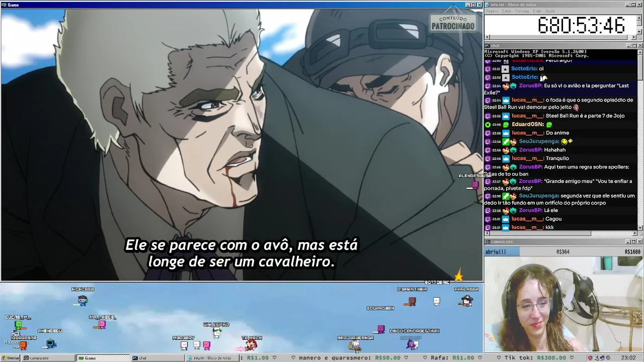Click Bloco de notas vertical scroll down arrow
Viewport: 644px width, 362px height.
[x=640, y=32]
